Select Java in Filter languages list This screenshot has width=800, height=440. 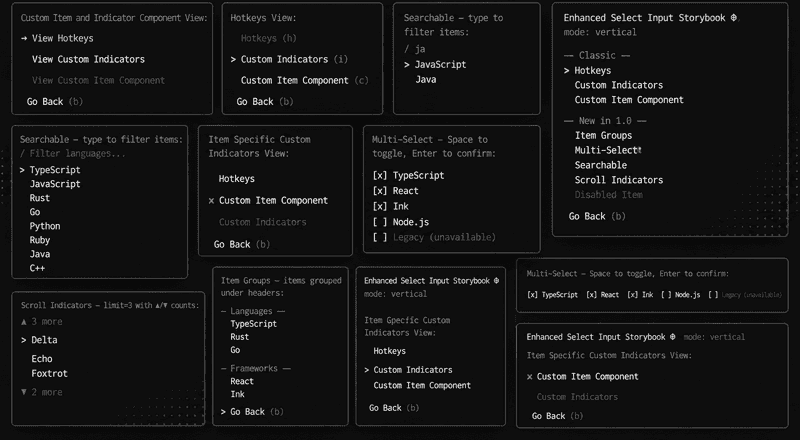pyautogui.click(x=39, y=254)
